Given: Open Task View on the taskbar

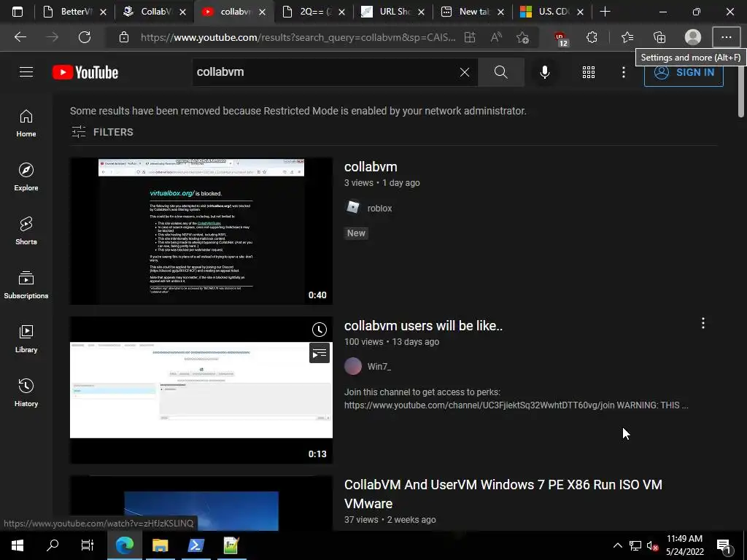Looking at the screenshot, I should point(88,545).
